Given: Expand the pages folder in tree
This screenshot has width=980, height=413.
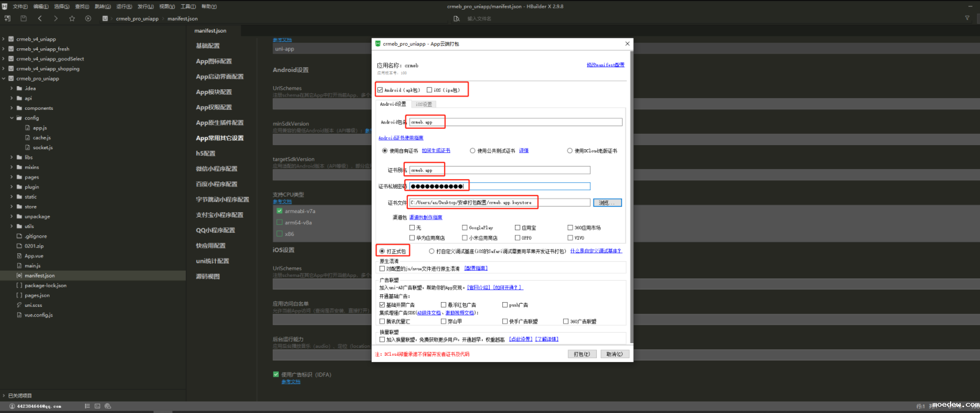Looking at the screenshot, I should click(x=12, y=177).
